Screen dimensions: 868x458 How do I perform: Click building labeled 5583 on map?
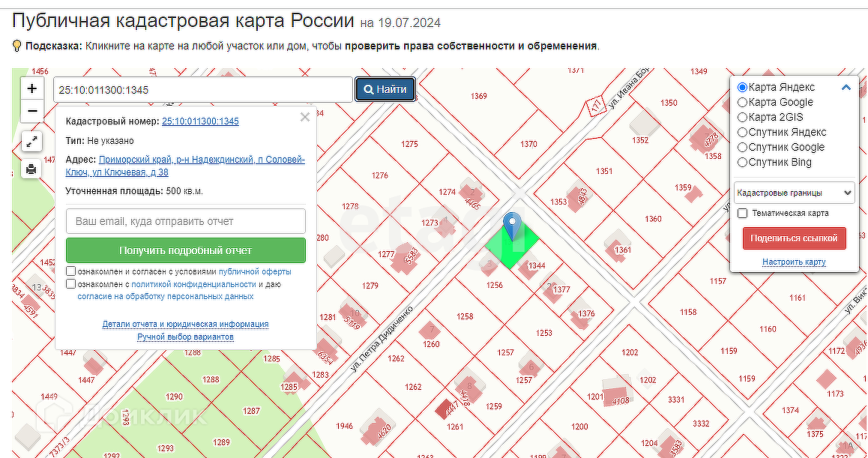pyautogui.click(x=405, y=260)
